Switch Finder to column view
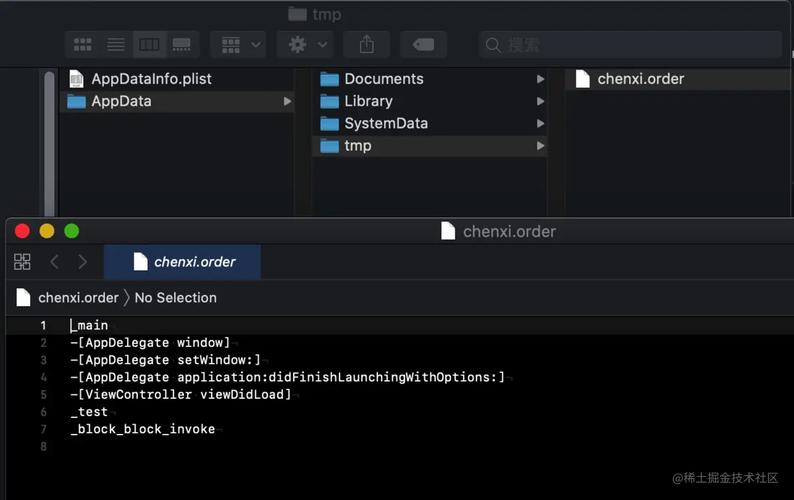The width and height of the screenshot is (794, 500). click(149, 45)
